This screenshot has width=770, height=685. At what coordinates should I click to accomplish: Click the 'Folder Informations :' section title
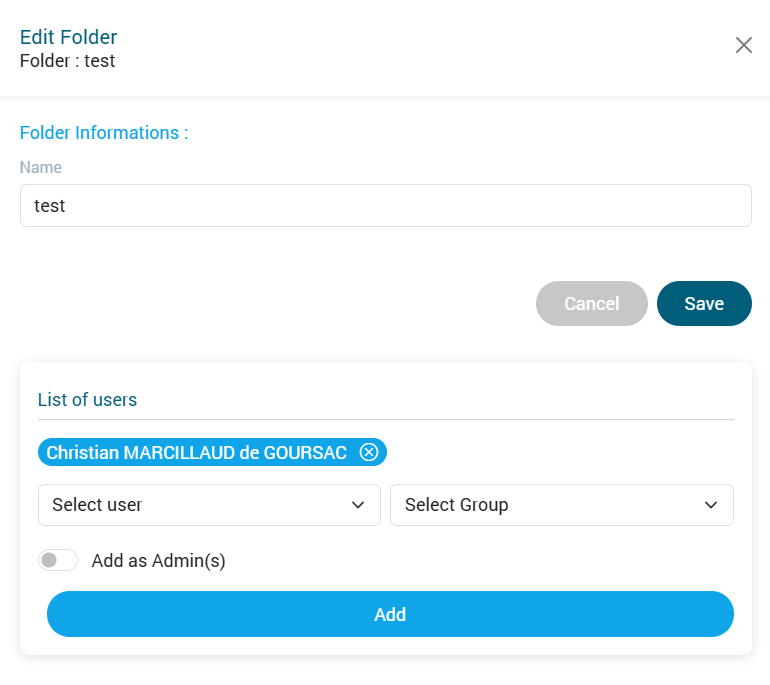point(104,133)
